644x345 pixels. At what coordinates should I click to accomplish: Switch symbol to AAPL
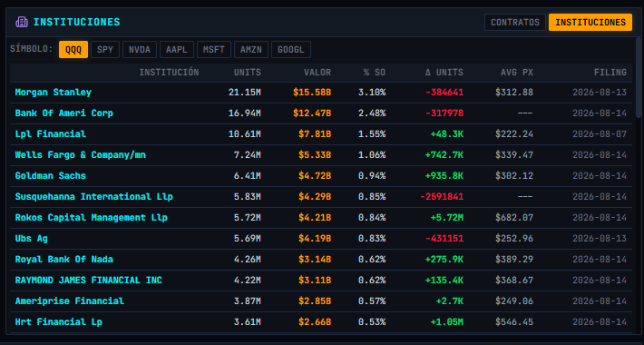pos(177,50)
